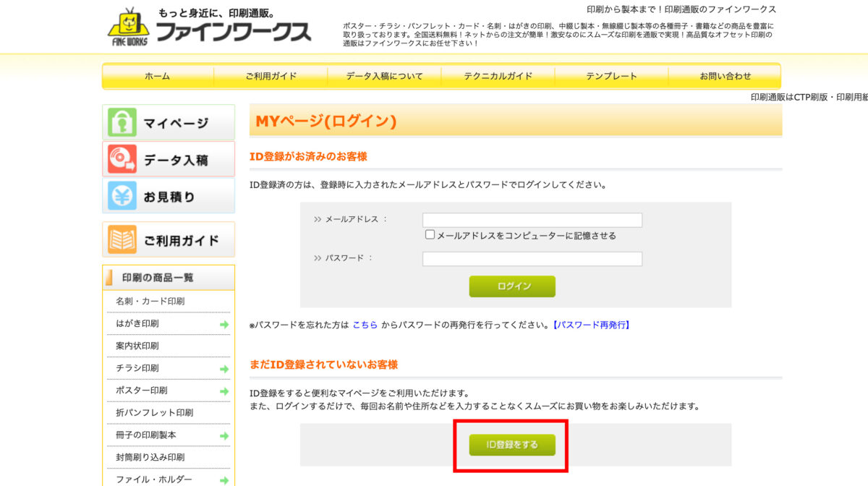Expand チラシ印刷 with its green arrow
Viewport: 868px width, 486px height.
click(x=224, y=369)
